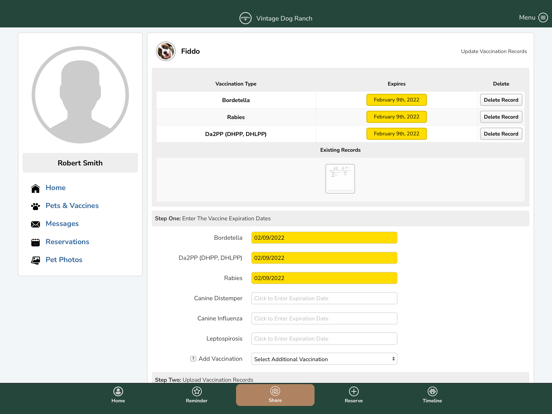
Task: Open the Reminder star icon
Action: [197, 391]
